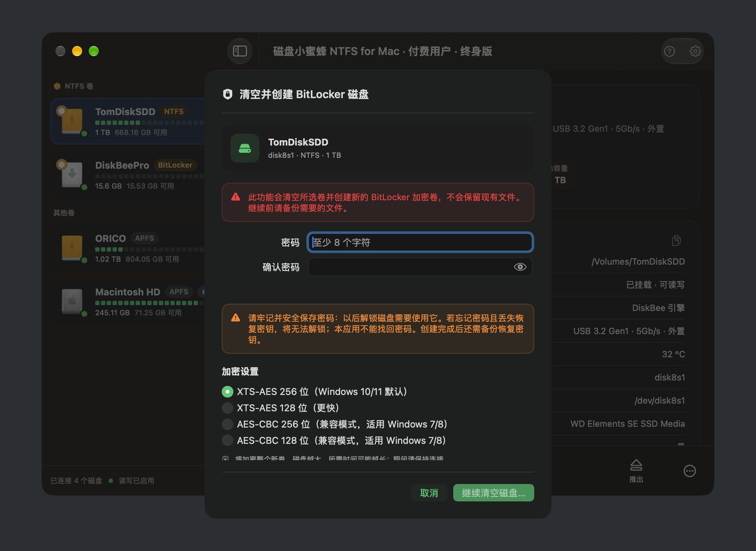Click the TomDiskSDD usage progress bar
Screen dimensions: 756x551
149,123
